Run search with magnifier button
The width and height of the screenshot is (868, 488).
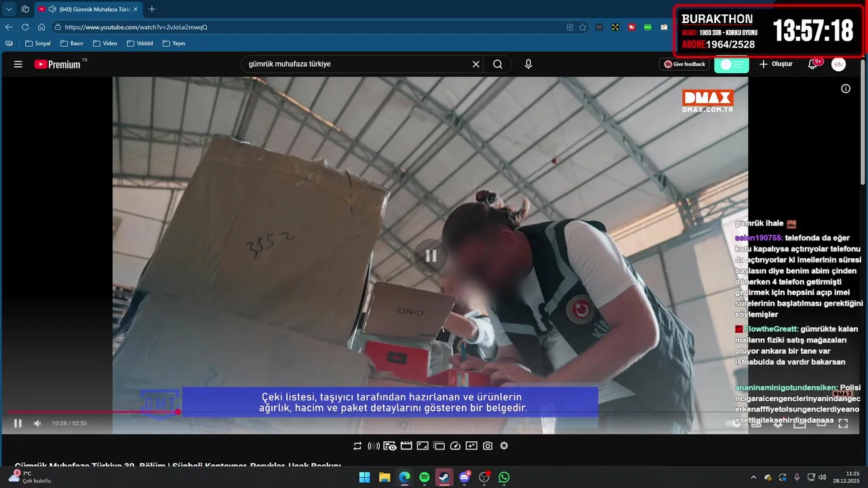(498, 64)
